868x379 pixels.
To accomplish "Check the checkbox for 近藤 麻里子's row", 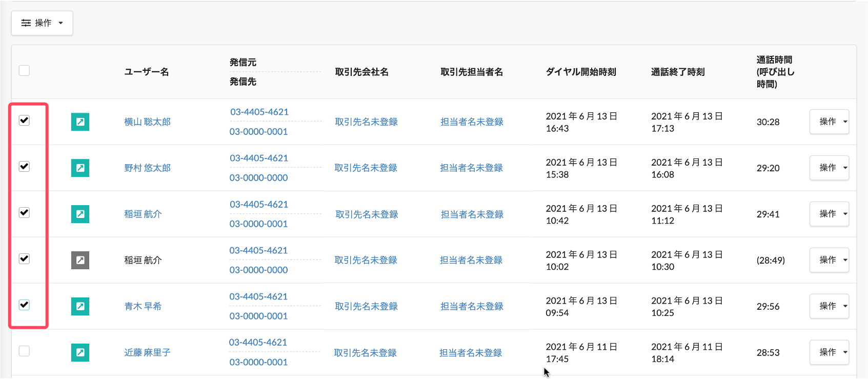I will coord(24,351).
